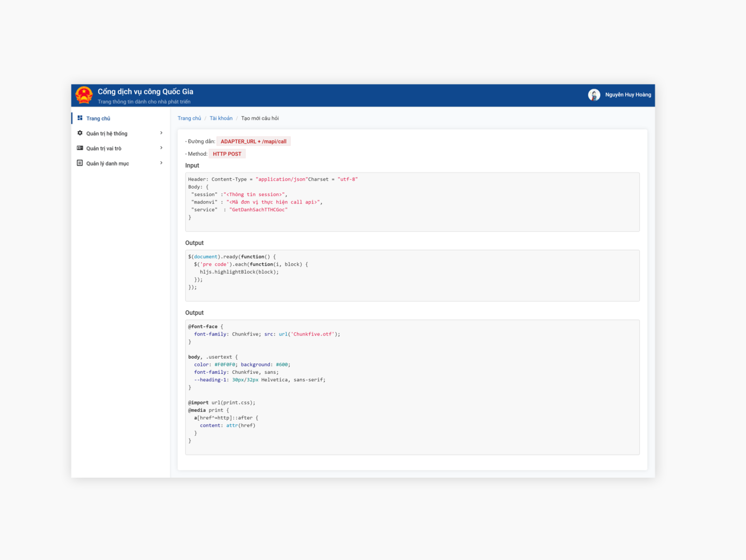This screenshot has width=746, height=560.
Task: Click the "session" line in Input code
Action: pyautogui.click(x=239, y=194)
